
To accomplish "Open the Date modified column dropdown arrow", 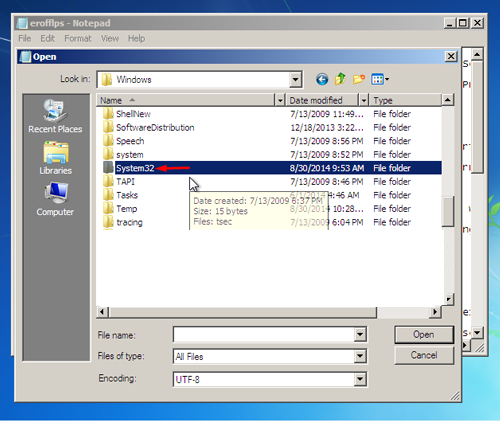I will coord(363,100).
